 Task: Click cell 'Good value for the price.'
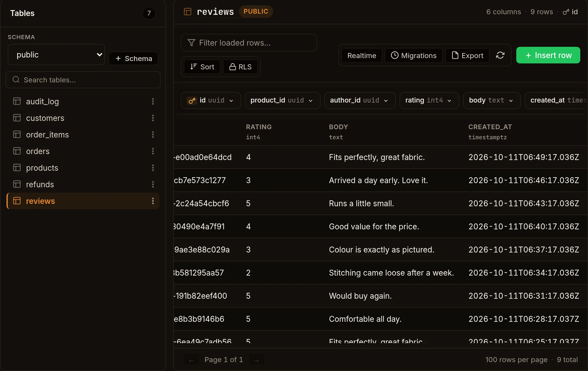click(374, 226)
